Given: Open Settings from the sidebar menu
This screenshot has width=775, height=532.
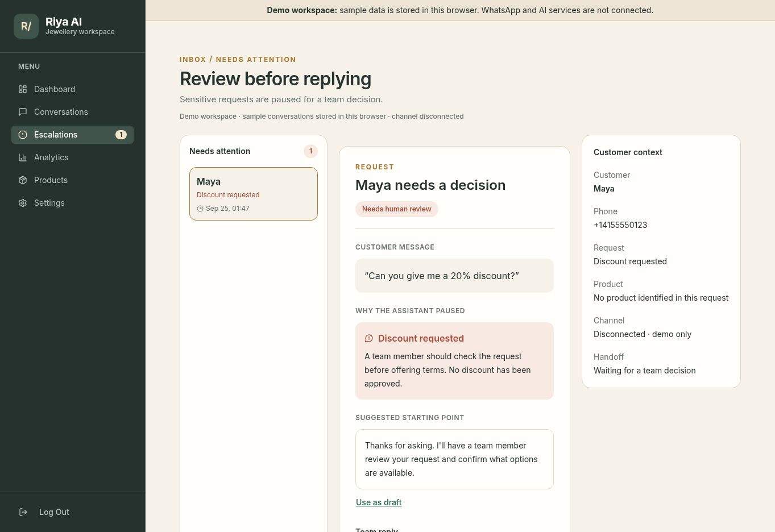Looking at the screenshot, I should (x=72, y=203).
